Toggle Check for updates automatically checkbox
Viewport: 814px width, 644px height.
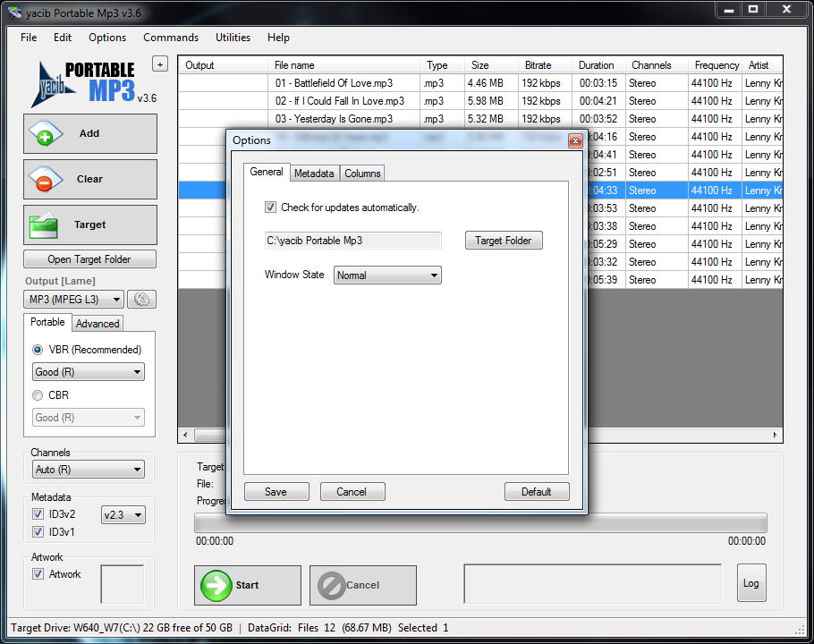[270, 208]
